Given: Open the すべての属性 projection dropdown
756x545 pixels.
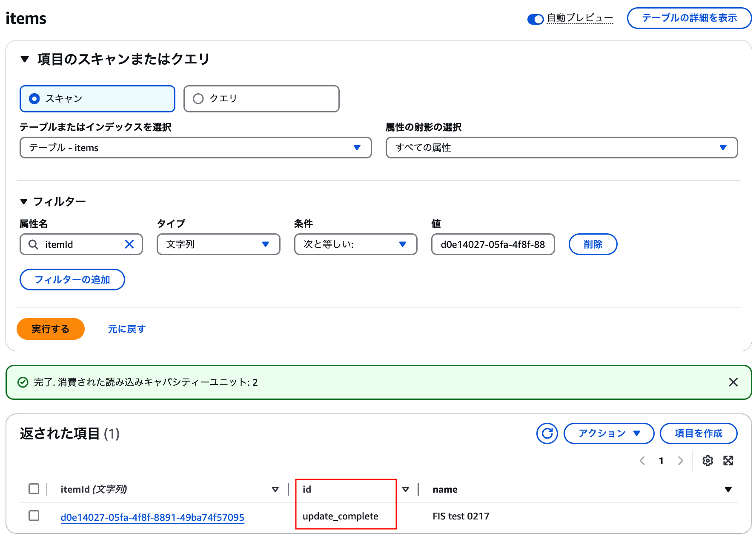Looking at the screenshot, I should pyautogui.click(x=561, y=148).
